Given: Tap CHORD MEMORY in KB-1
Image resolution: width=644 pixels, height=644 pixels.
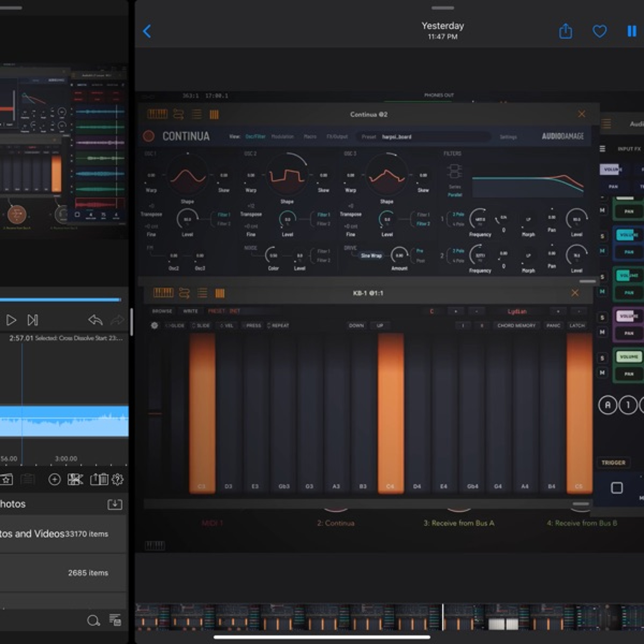Looking at the screenshot, I should click(x=516, y=326).
